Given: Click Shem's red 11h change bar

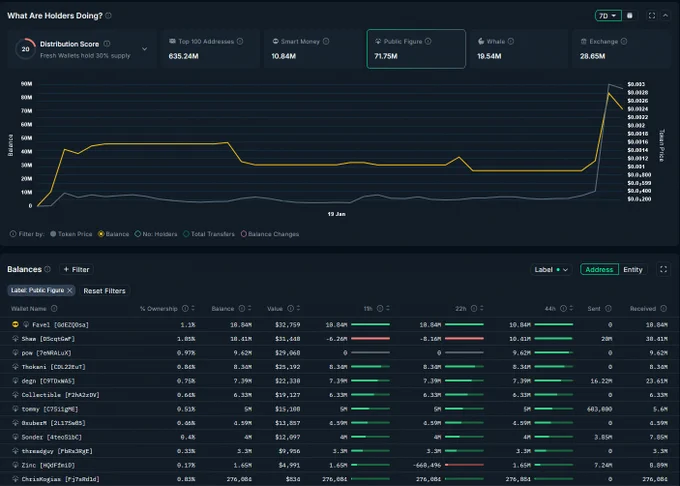Looking at the screenshot, I should [x=370, y=339].
